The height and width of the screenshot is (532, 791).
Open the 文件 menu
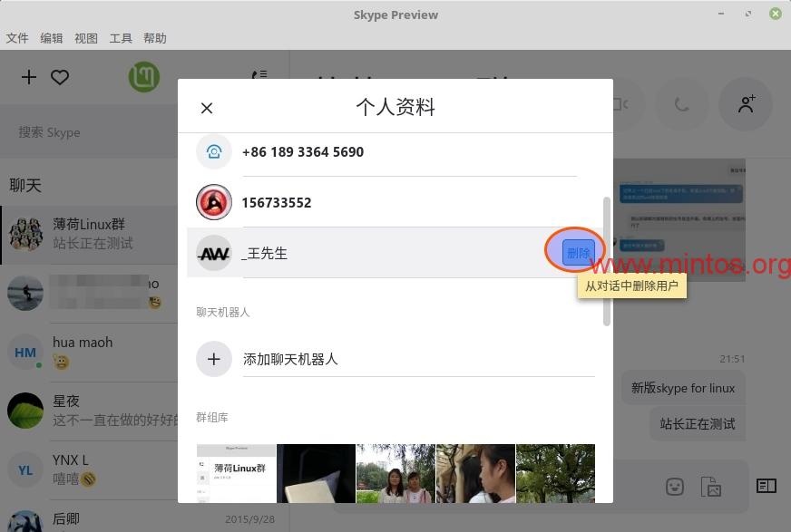pos(17,38)
